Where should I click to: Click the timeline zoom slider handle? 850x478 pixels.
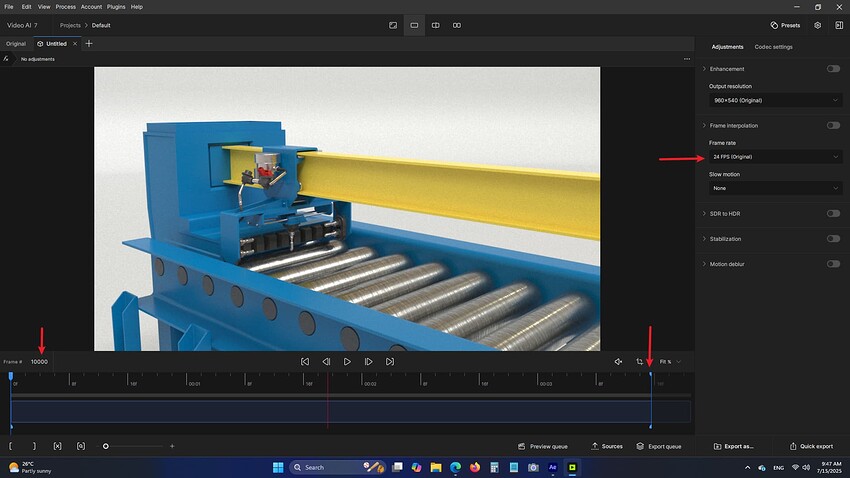point(105,446)
